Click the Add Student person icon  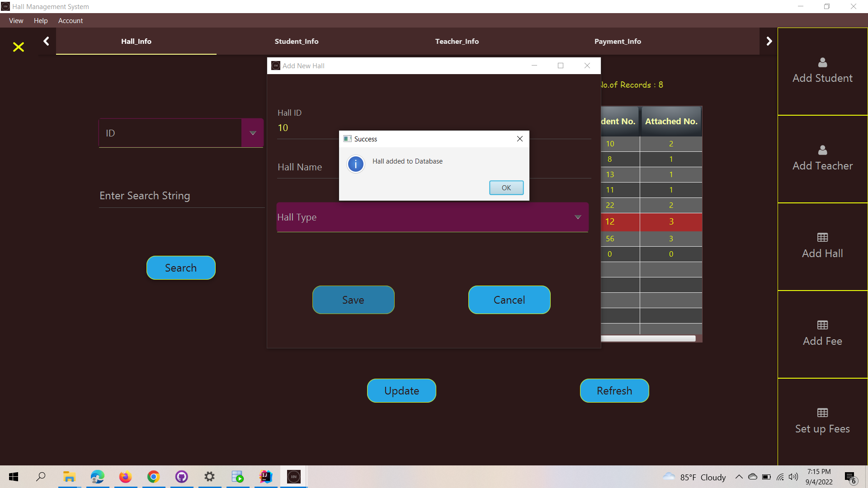click(822, 63)
